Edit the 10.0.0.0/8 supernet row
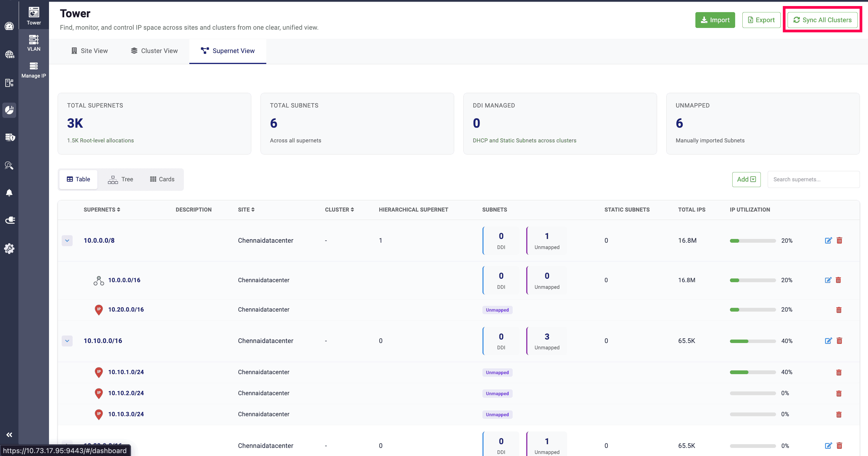Screen dimensions: 868x456 coord(828,240)
